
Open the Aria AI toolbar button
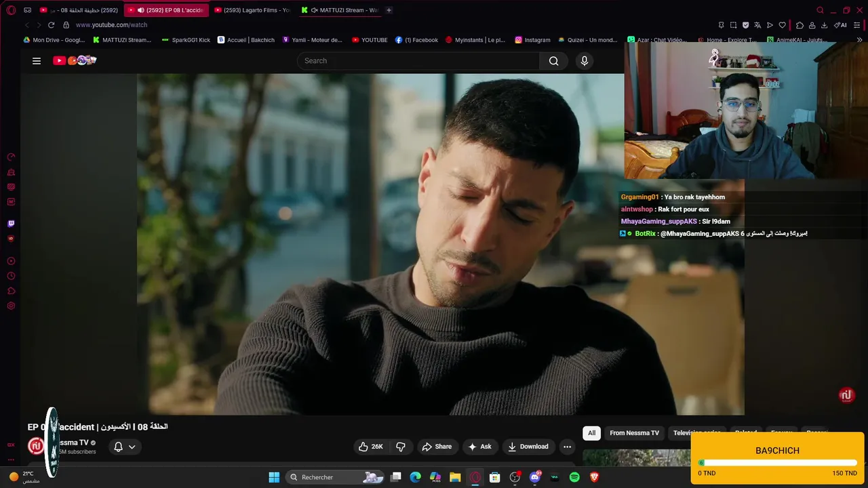click(x=841, y=25)
